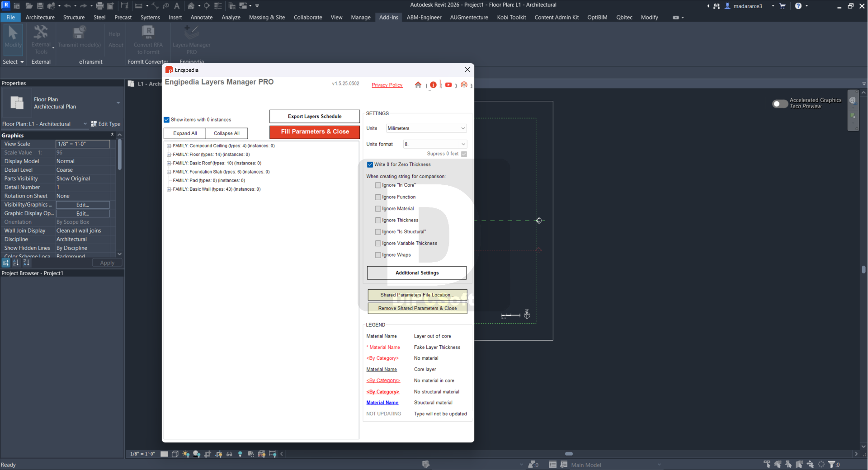Click Export Layers Schedule button
Screen dimensions: 868x470
coord(315,116)
